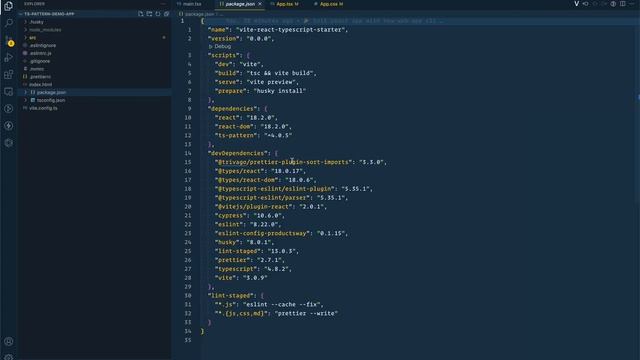Click the "cypress" devDependency key
The height and width of the screenshot is (360, 640).
231,216
